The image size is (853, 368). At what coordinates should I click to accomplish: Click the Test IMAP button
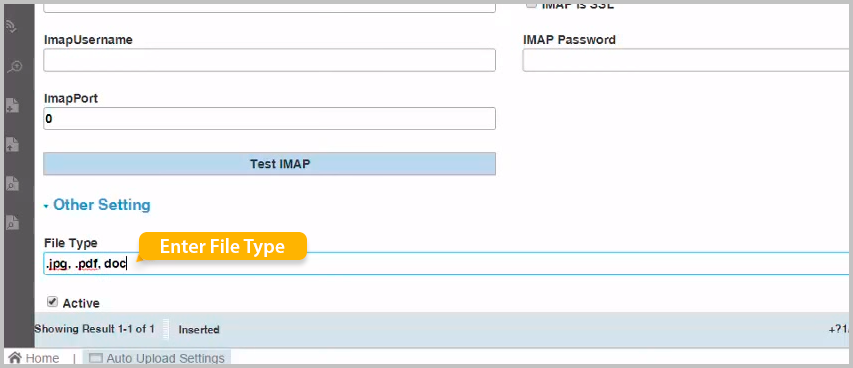(x=269, y=164)
